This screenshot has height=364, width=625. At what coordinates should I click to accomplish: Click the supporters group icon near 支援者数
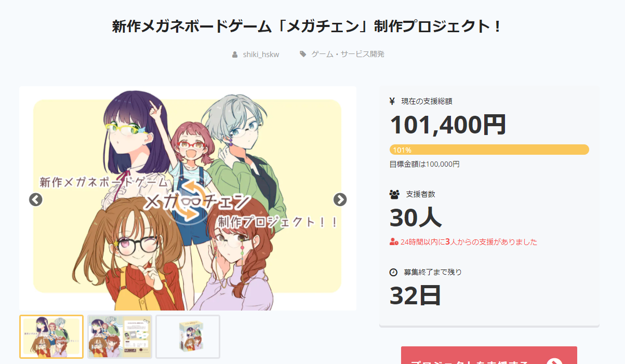point(394,194)
